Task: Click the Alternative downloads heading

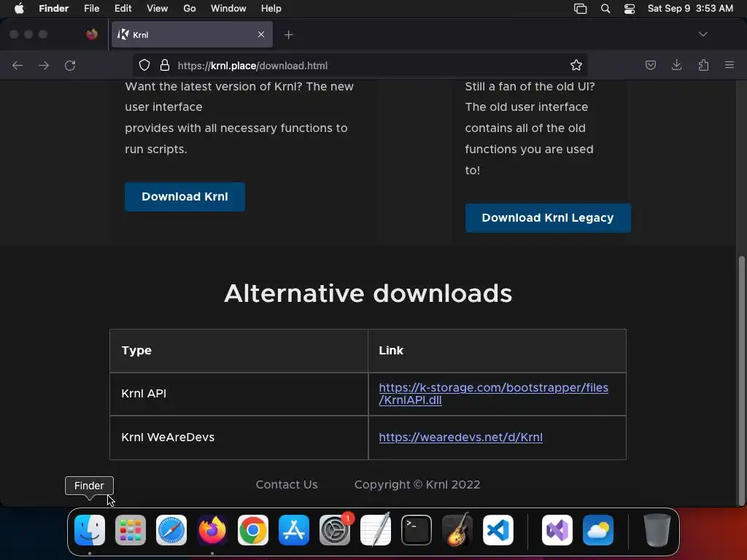Action: tap(368, 293)
